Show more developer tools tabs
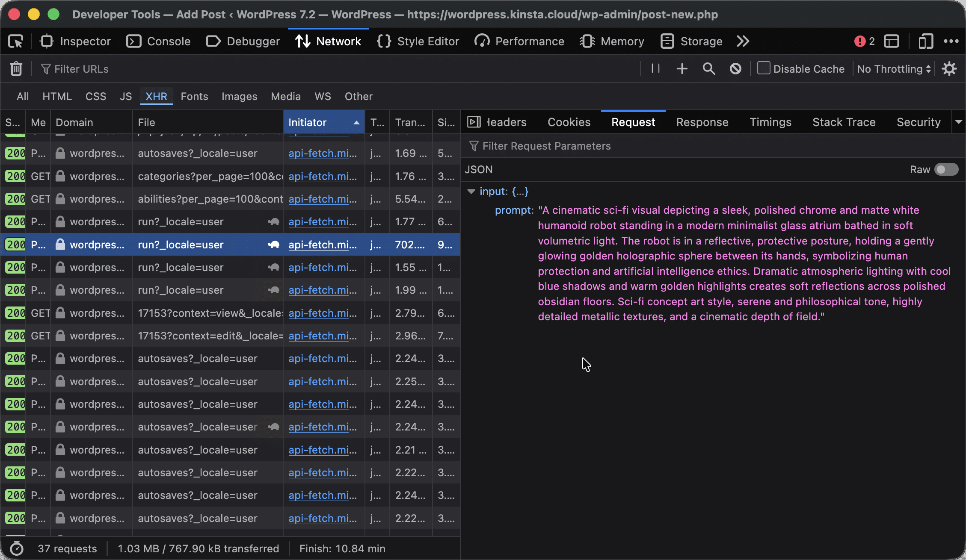966x560 pixels. coord(743,41)
